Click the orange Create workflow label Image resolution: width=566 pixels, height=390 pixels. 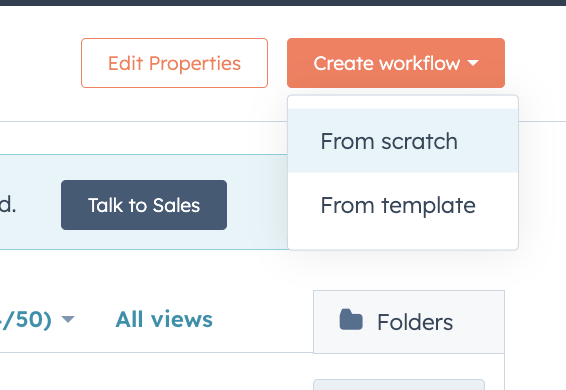click(387, 64)
